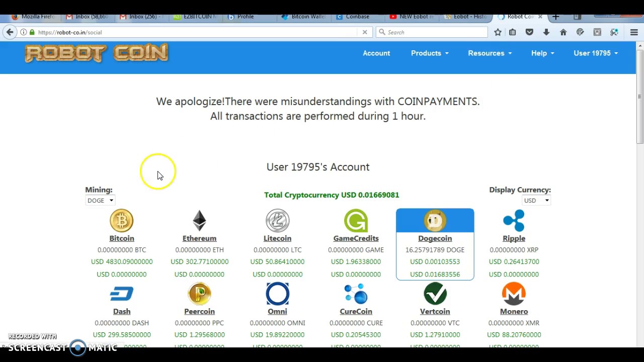Open the Display Currency dropdown

(536, 201)
